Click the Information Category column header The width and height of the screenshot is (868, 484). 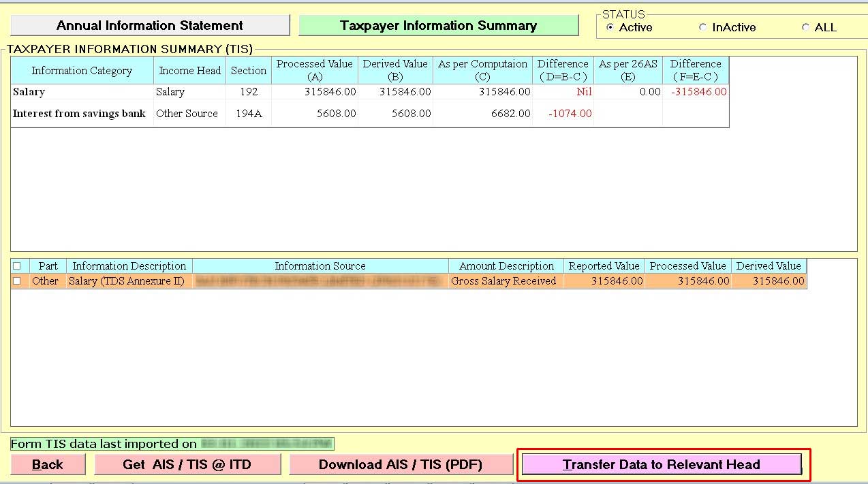coord(82,71)
